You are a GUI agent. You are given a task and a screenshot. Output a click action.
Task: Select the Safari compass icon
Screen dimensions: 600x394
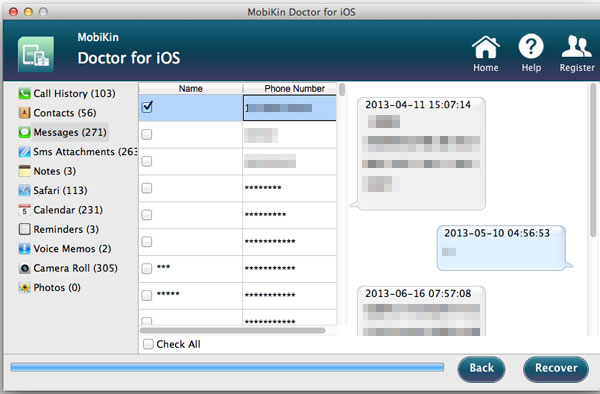pyautogui.click(x=24, y=190)
